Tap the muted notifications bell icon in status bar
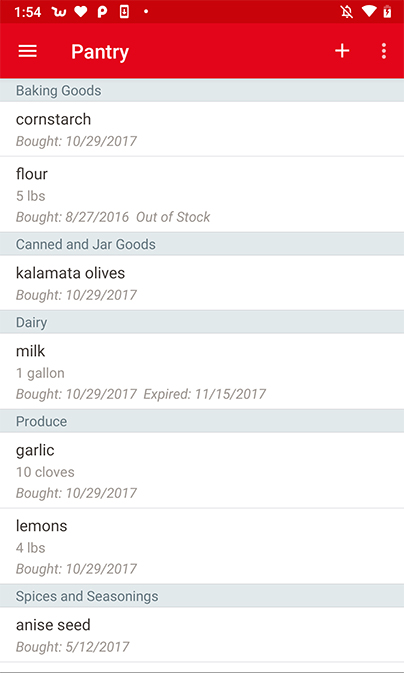The width and height of the screenshot is (404, 673). [347, 12]
